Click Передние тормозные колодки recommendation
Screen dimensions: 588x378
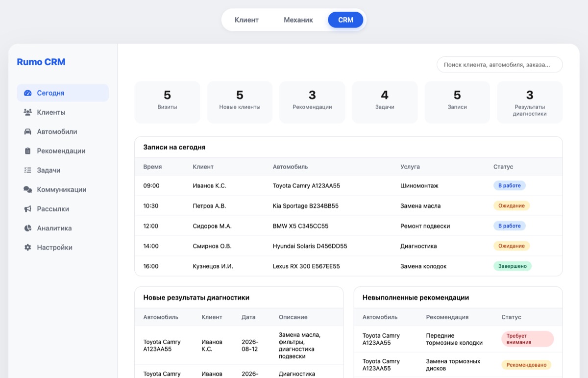pos(454,339)
